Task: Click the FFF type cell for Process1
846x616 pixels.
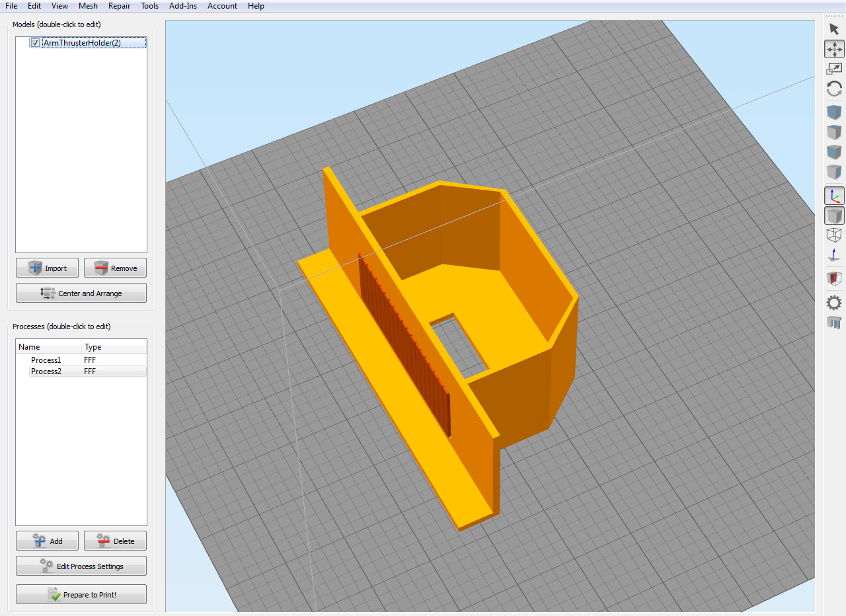Action: point(90,360)
